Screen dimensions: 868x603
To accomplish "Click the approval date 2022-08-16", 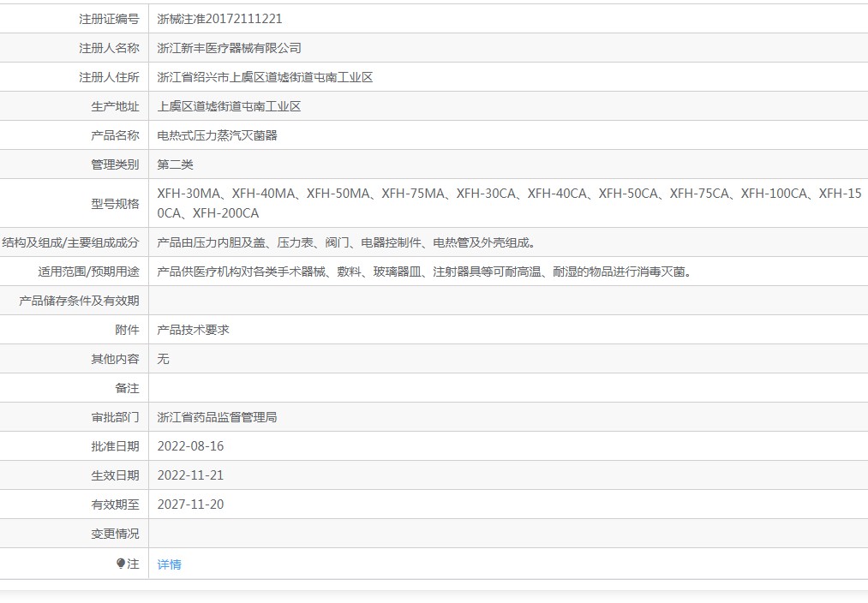I will click(x=190, y=446).
